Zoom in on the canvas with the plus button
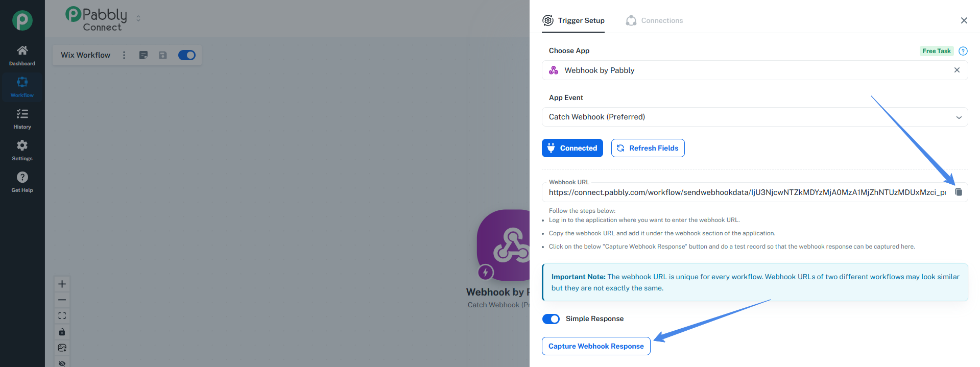This screenshot has width=980, height=367. pyautogui.click(x=62, y=284)
